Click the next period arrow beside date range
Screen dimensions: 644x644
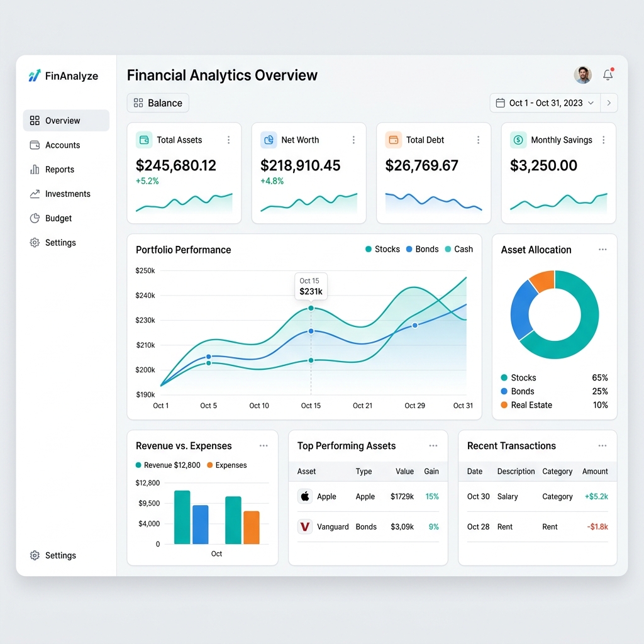coord(609,103)
